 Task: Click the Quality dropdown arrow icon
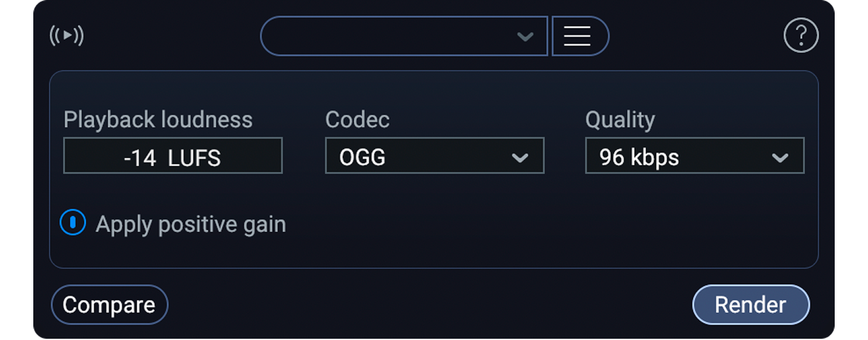click(780, 158)
